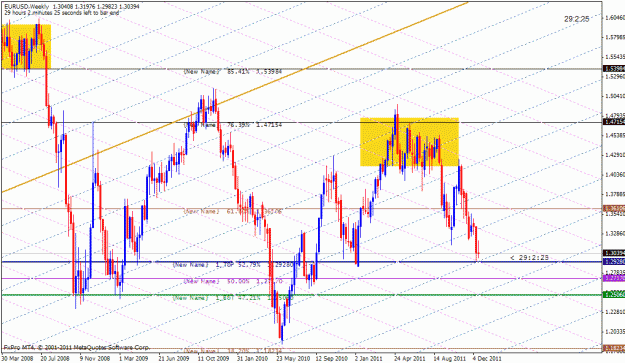Click the purple price tag on the price axis

(x=614, y=278)
